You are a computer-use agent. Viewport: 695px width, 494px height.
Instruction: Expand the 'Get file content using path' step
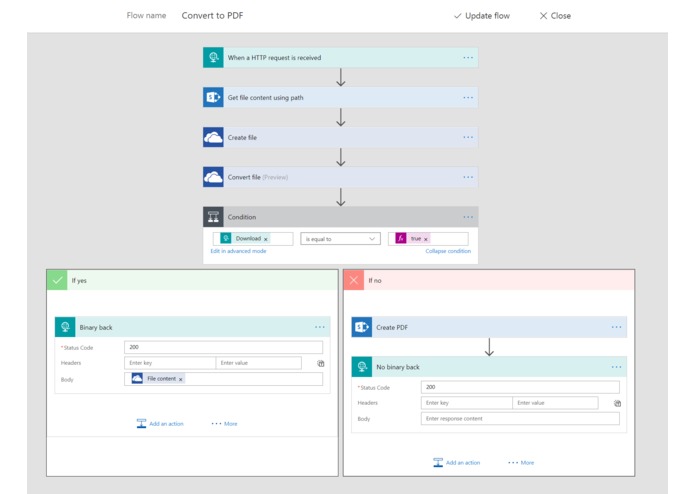pos(340,97)
